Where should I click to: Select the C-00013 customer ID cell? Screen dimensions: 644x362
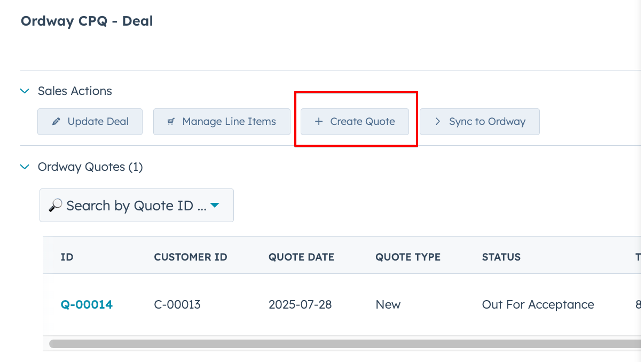[177, 305]
